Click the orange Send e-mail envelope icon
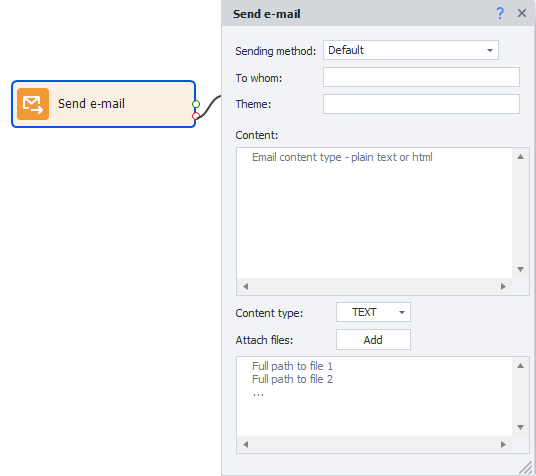Image resolution: width=536 pixels, height=476 pixels. coord(33,104)
